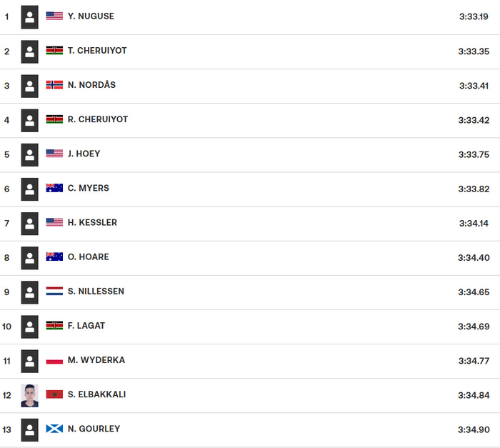This screenshot has width=500, height=448.
Task: Click the Australian flag beside C. Myers
Action: click(54, 188)
